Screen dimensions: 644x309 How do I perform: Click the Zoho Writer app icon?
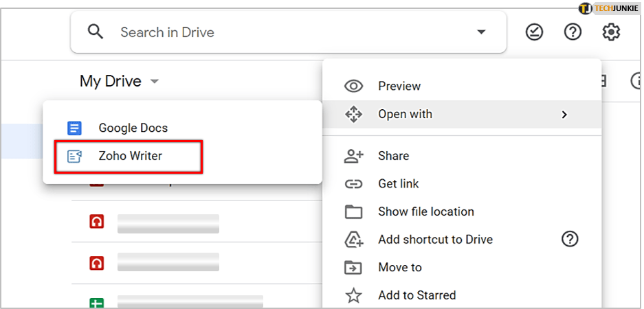tap(74, 157)
